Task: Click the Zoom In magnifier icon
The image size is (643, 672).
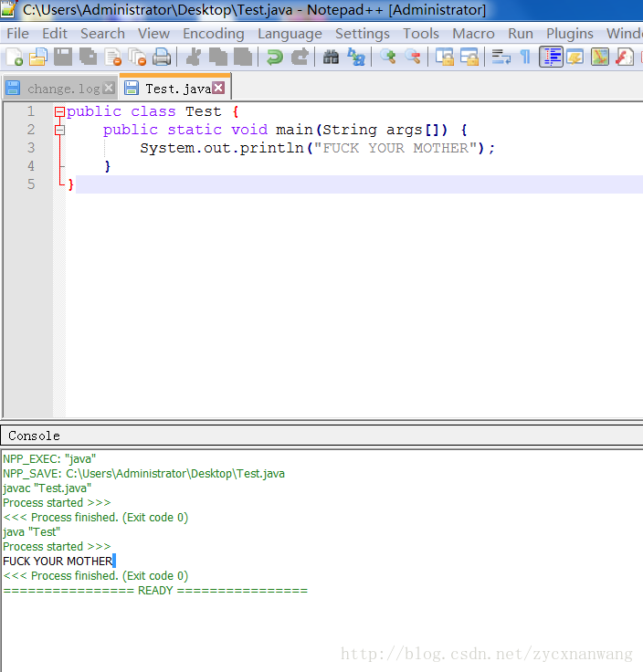Action: [388, 57]
